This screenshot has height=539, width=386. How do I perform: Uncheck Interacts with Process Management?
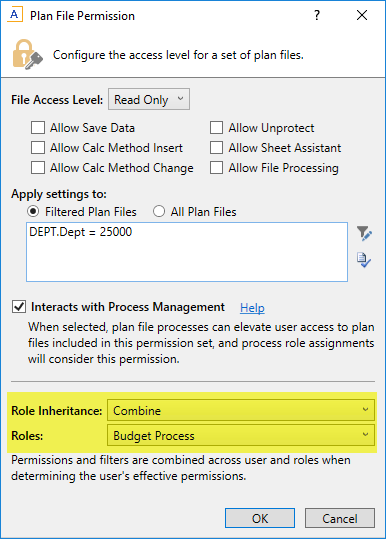tap(19, 307)
